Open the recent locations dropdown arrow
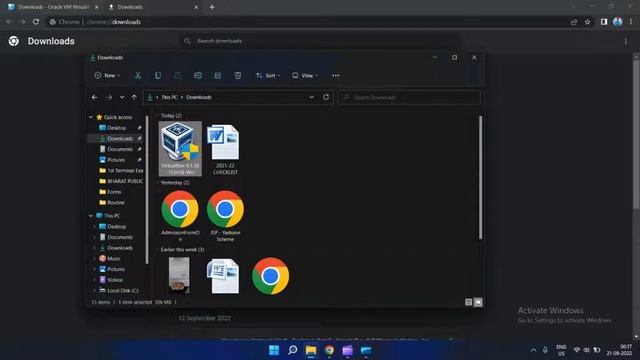640x360 pixels. tap(122, 98)
